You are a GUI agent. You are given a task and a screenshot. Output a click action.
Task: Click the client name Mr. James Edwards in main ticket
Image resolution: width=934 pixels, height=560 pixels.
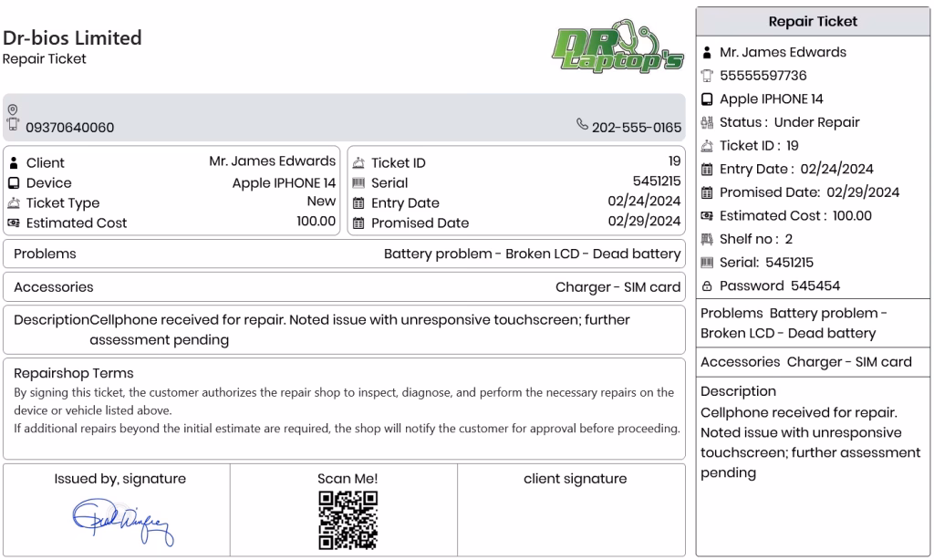pos(272,161)
